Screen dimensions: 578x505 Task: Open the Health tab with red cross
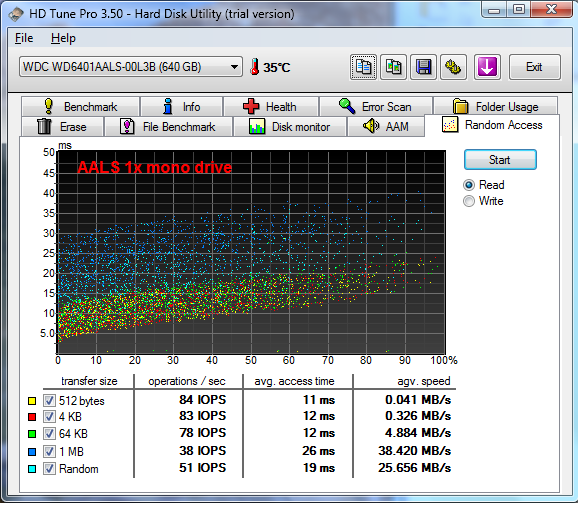click(x=271, y=107)
